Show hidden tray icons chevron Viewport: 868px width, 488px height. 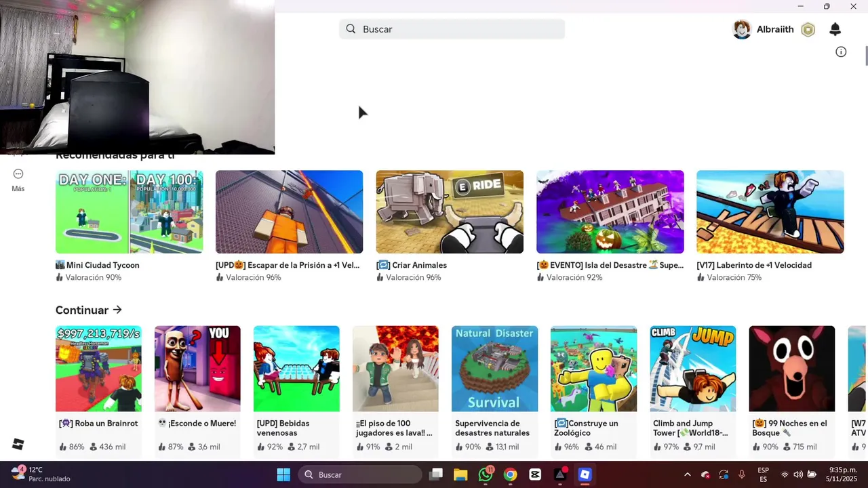[687, 474]
